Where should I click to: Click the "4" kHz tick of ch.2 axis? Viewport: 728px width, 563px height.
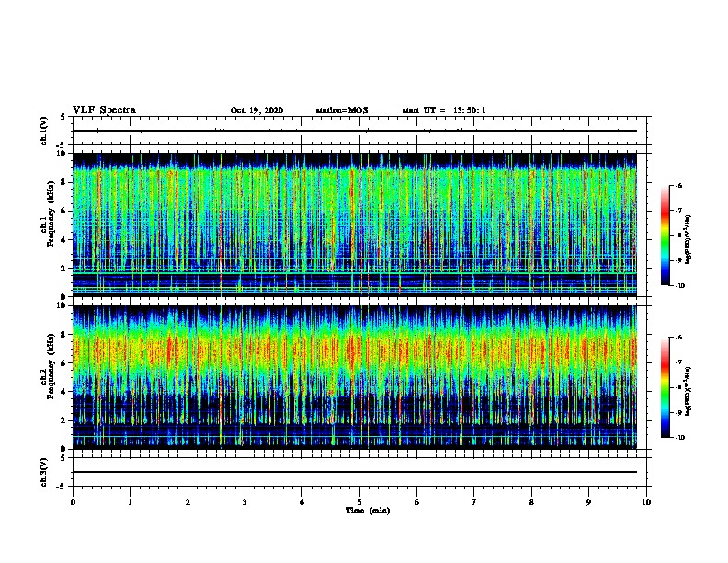coord(63,392)
